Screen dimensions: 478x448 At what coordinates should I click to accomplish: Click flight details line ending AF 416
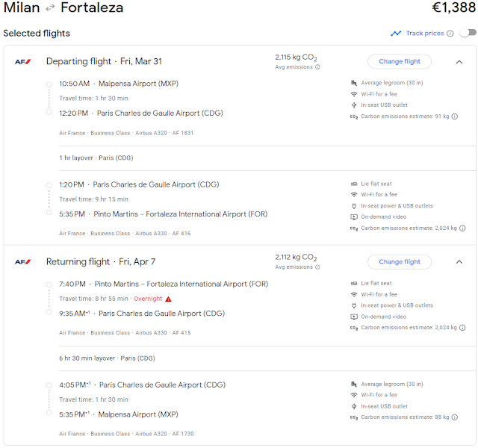tap(125, 233)
